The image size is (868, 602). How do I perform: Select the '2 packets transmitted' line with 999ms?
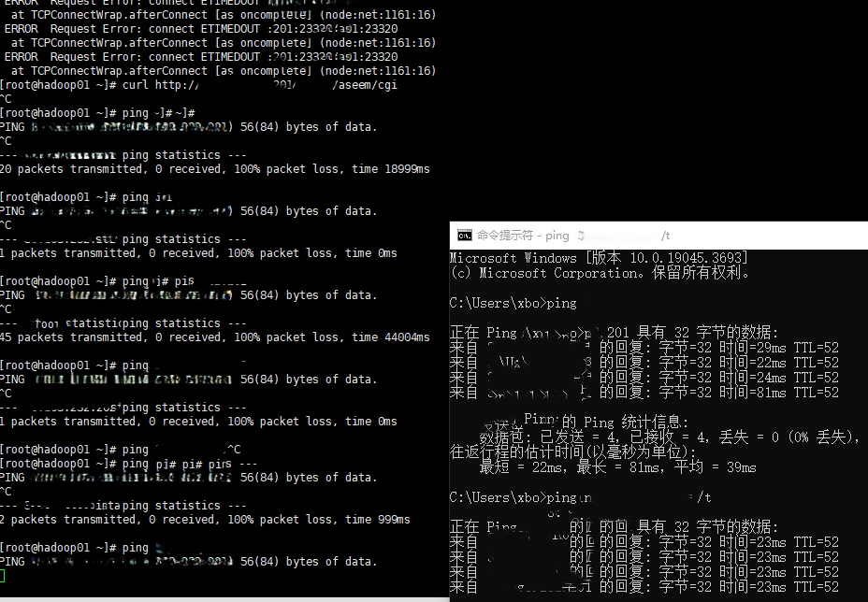(x=205, y=520)
